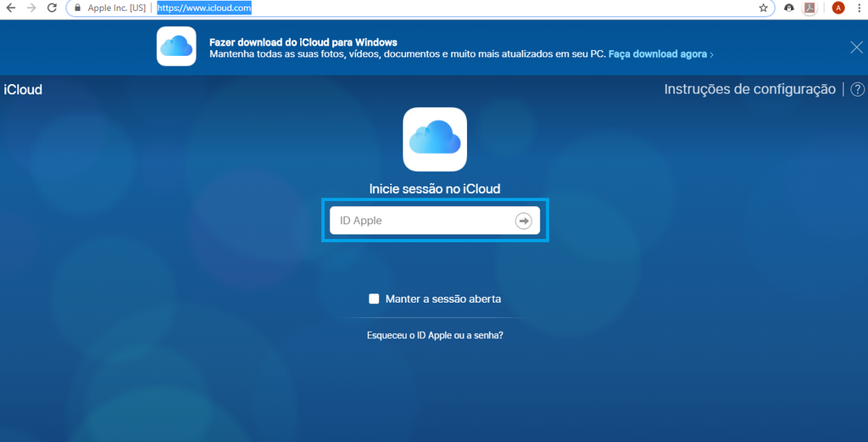Screen dimensions: 868x442
Task: Open the incognito-style extension icon in toolbar
Action: pos(789,8)
